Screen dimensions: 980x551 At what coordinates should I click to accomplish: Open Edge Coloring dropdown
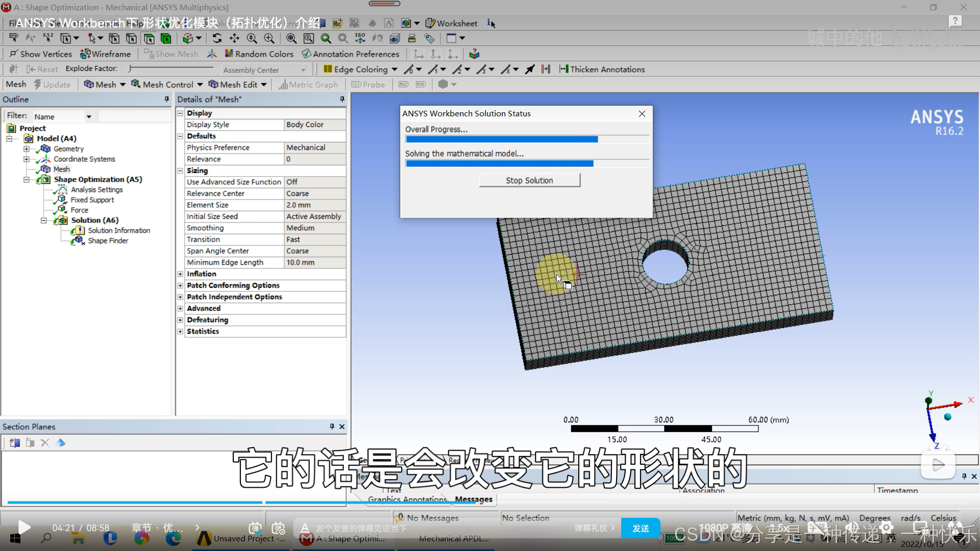[360, 69]
